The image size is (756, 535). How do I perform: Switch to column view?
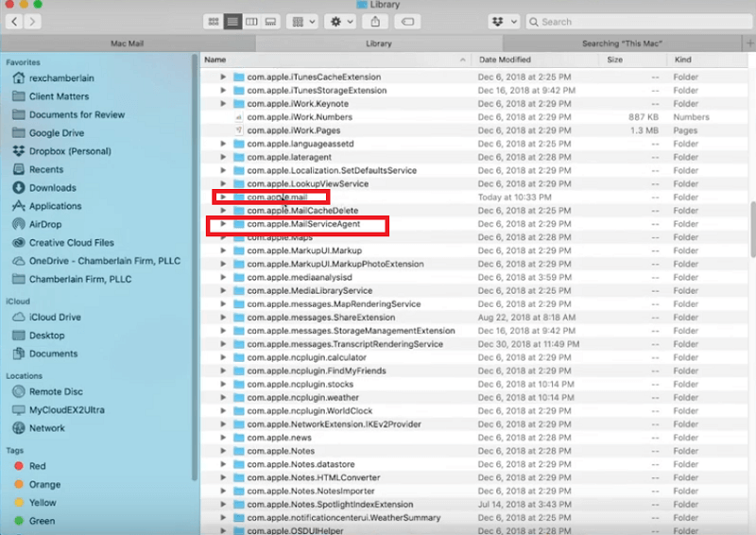(251, 22)
